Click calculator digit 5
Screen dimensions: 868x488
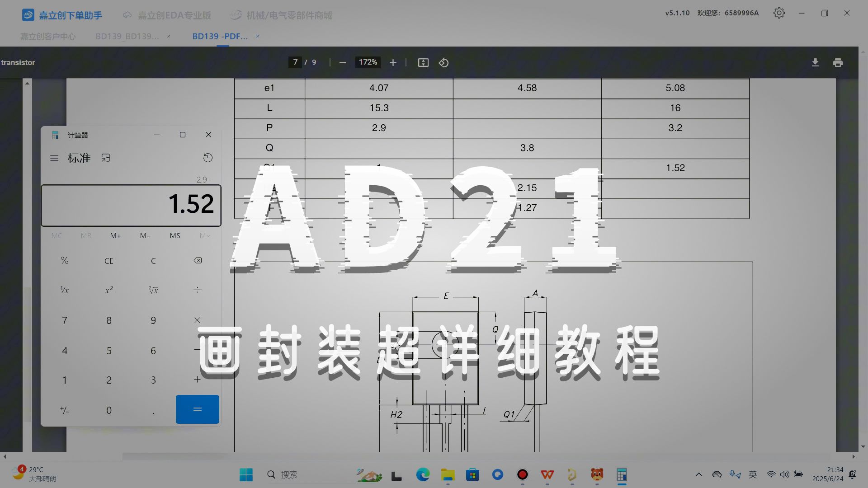click(x=109, y=351)
